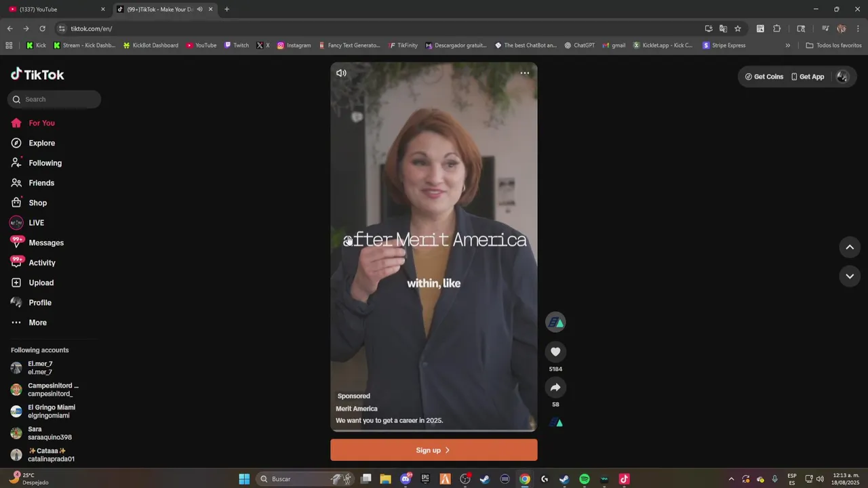The width and height of the screenshot is (868, 488).
Task: Show hidden system tray icons
Action: tap(731, 479)
